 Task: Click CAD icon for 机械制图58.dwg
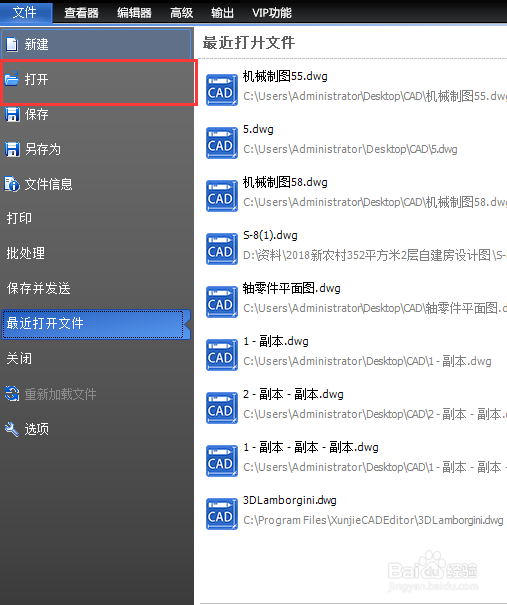(221, 196)
